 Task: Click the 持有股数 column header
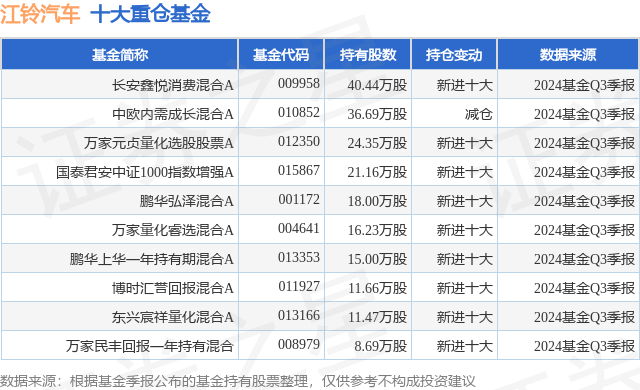point(368,55)
